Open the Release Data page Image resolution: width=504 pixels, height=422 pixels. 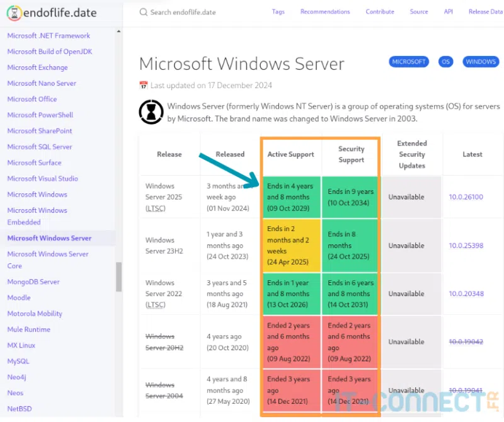click(486, 11)
